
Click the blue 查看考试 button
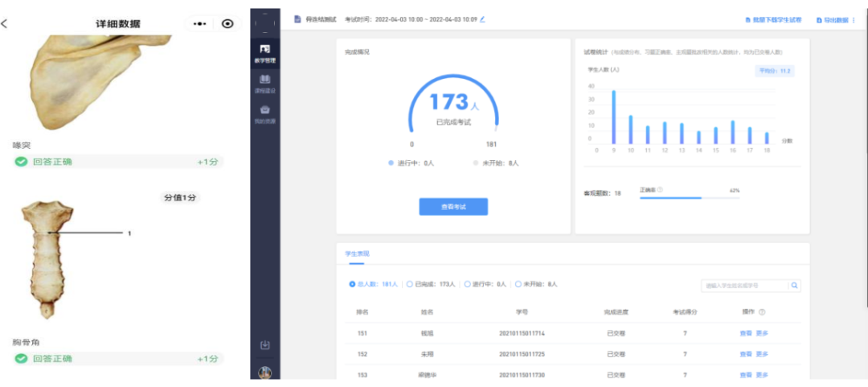(452, 207)
